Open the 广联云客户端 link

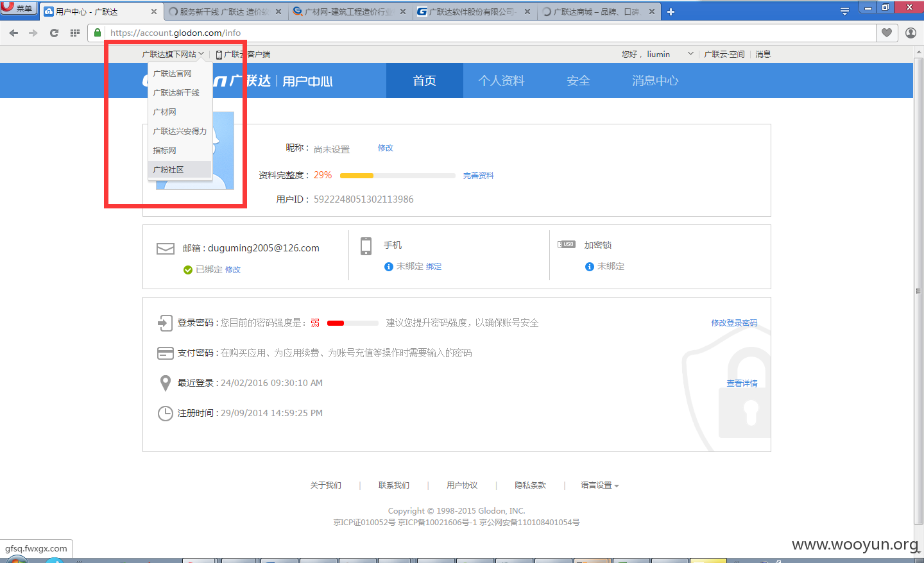243,55
